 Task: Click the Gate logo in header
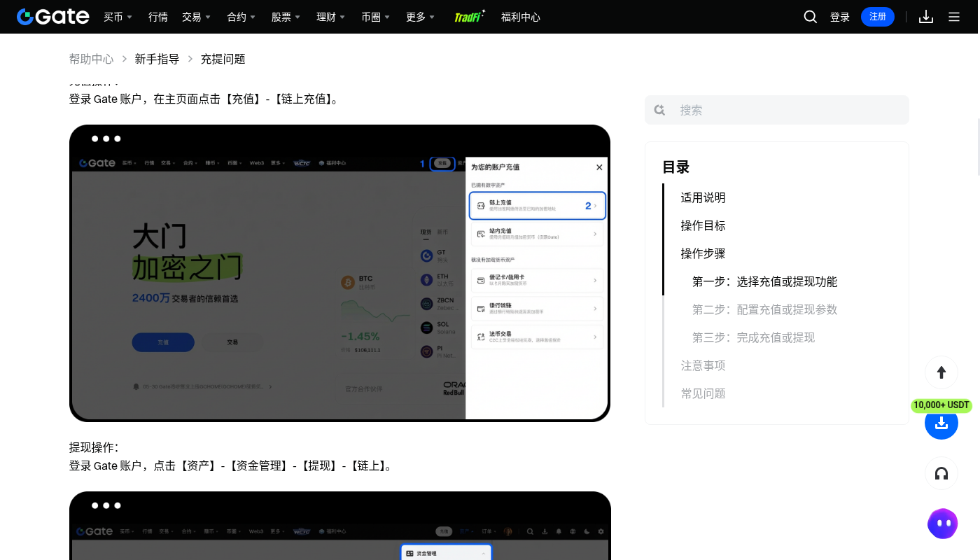53,17
